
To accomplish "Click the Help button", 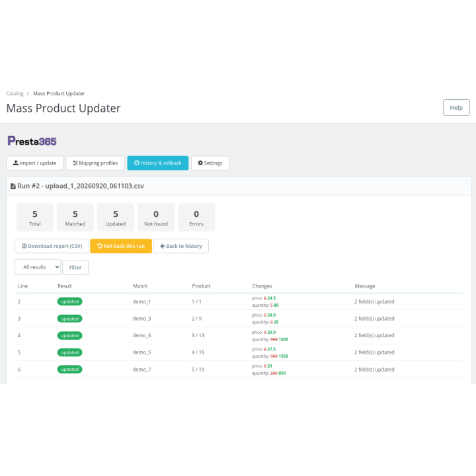I will [456, 108].
